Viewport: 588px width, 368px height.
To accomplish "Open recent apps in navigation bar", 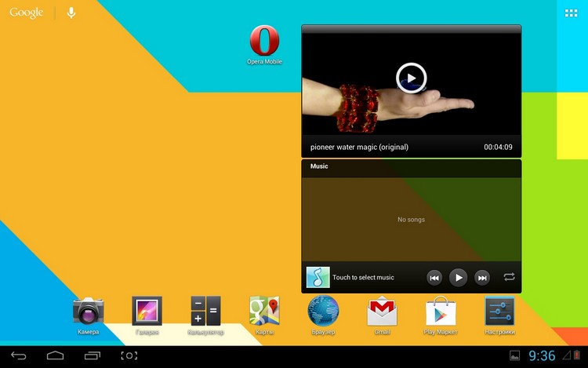I will [93, 355].
